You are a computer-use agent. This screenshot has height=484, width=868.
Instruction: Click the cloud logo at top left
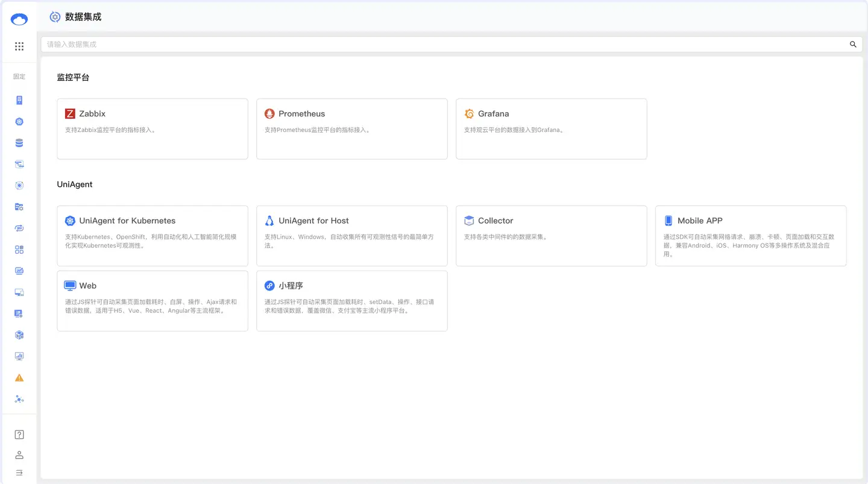(19, 19)
